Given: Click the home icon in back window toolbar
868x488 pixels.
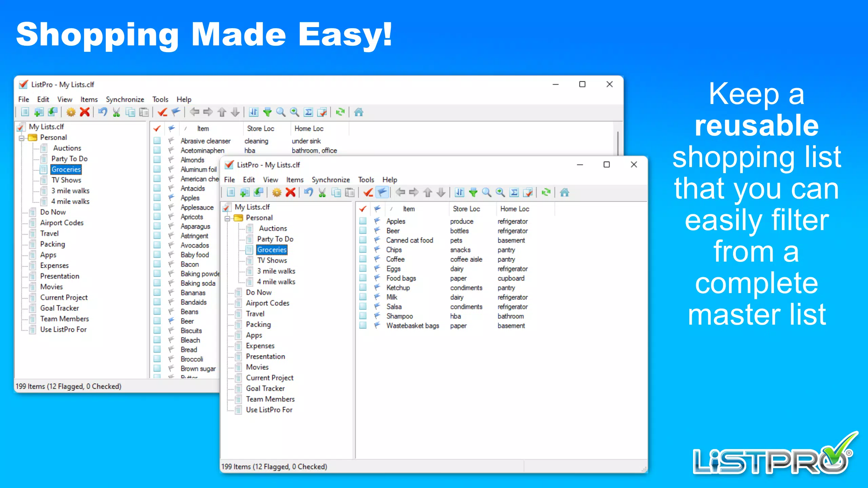Looking at the screenshot, I should click(x=359, y=112).
